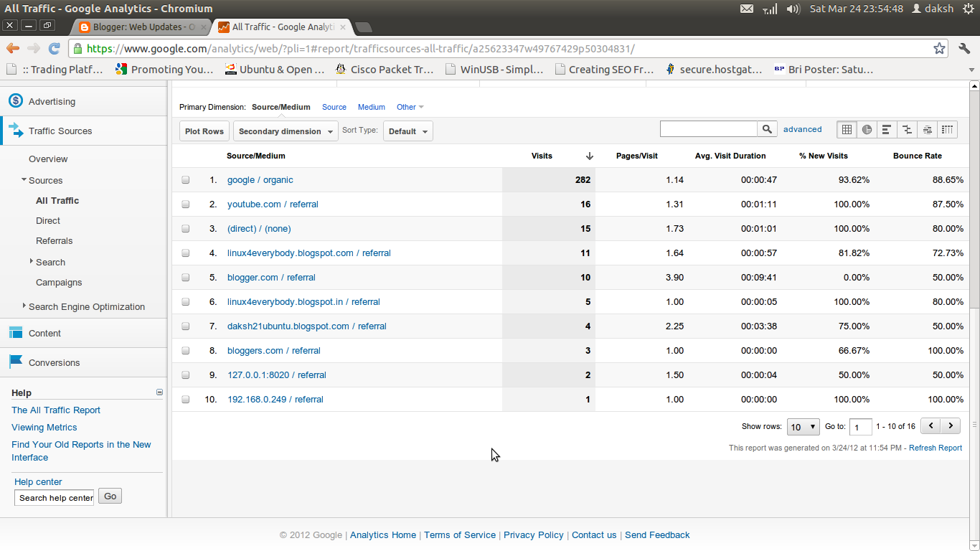Switch to the Percentage pie chart view
This screenshot has height=551, width=980.
(x=867, y=129)
